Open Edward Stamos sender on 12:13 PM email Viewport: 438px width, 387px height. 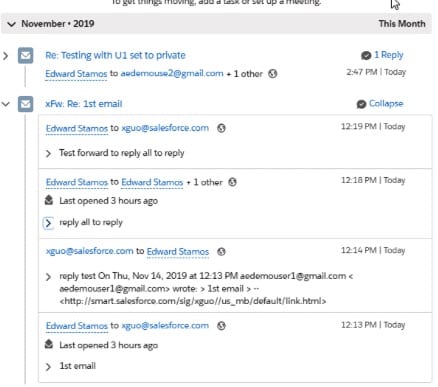pos(77,326)
